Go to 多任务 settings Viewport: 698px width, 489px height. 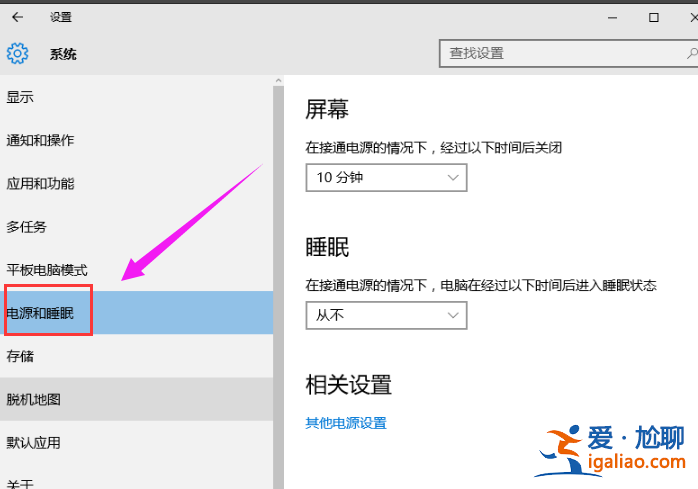[136, 227]
